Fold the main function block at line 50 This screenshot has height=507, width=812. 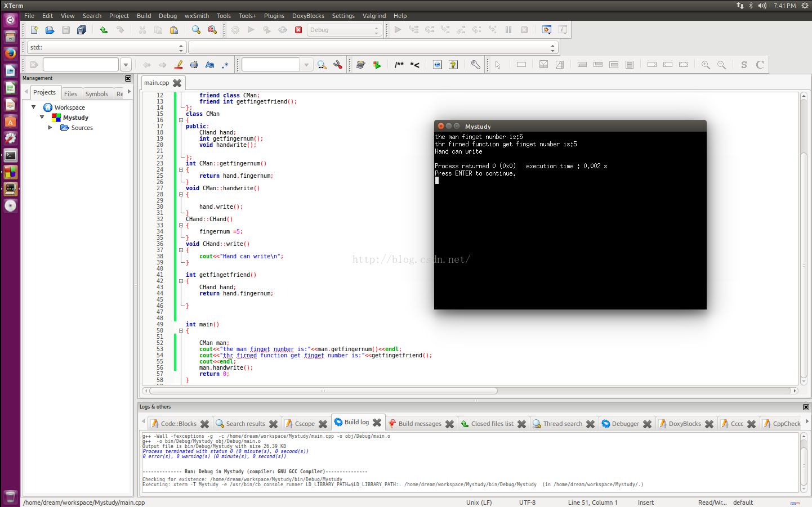[181, 330]
